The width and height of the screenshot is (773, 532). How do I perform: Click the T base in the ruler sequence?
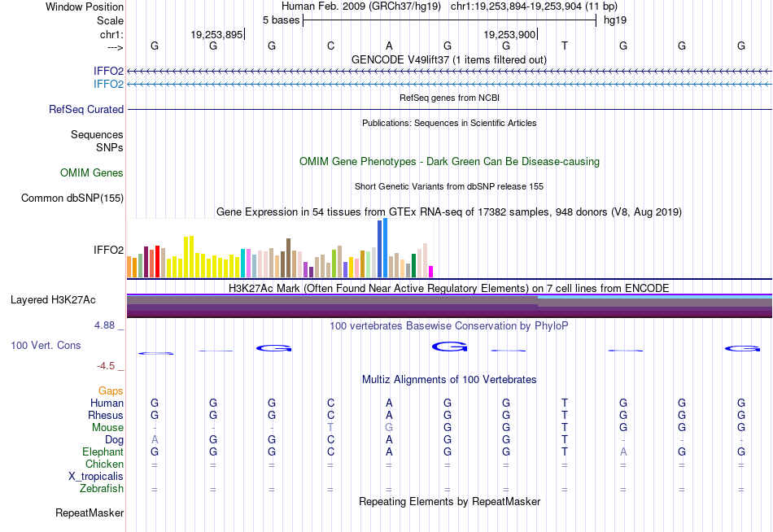click(565, 46)
